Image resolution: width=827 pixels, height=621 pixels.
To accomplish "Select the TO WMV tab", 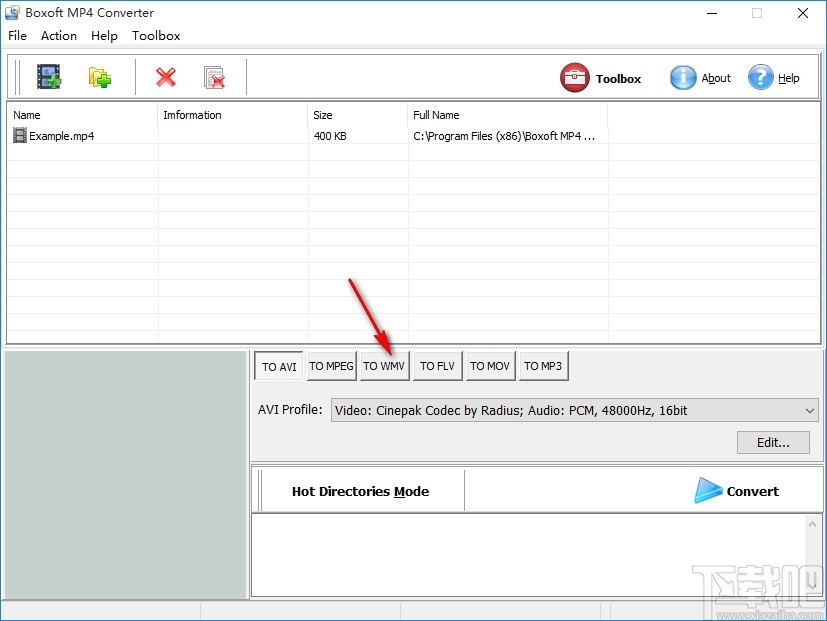I will click(x=384, y=366).
